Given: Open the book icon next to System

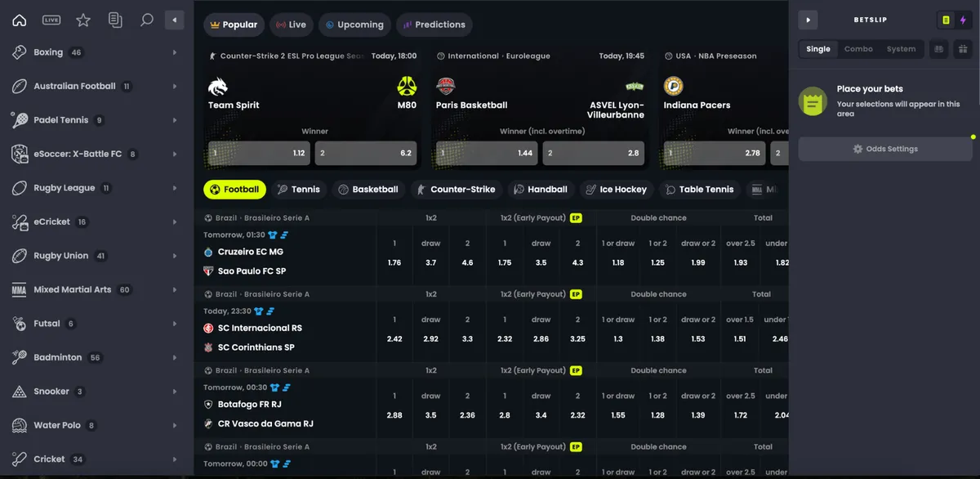Looking at the screenshot, I should click(x=940, y=49).
